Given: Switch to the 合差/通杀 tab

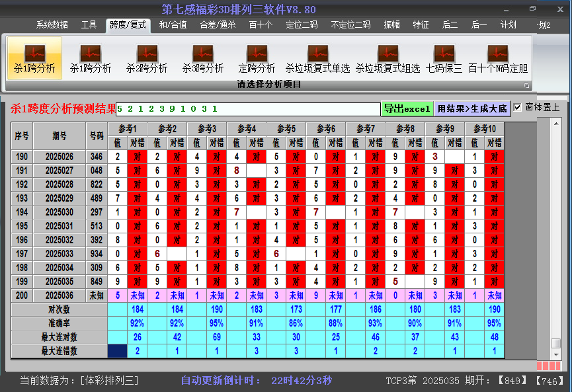Looking at the screenshot, I should coord(218,25).
